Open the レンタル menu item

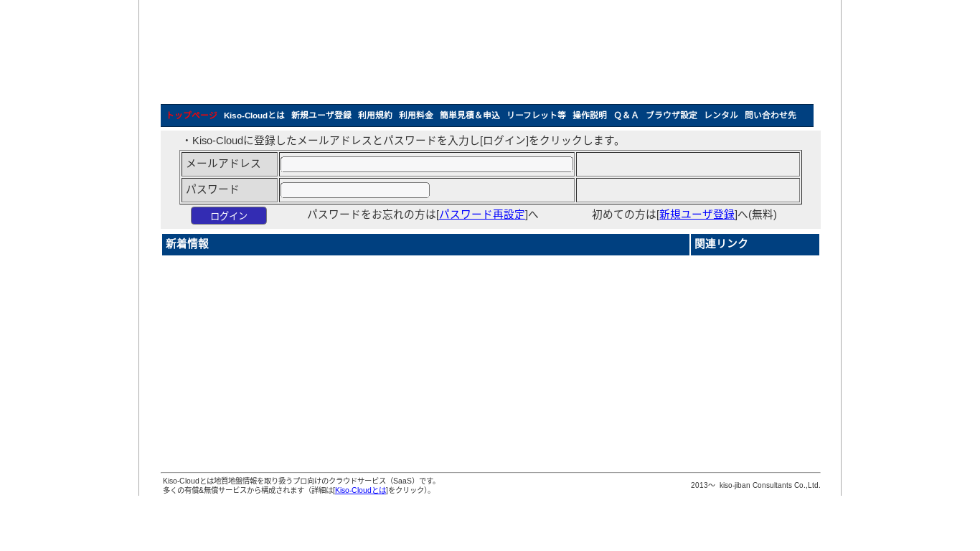pyautogui.click(x=721, y=116)
